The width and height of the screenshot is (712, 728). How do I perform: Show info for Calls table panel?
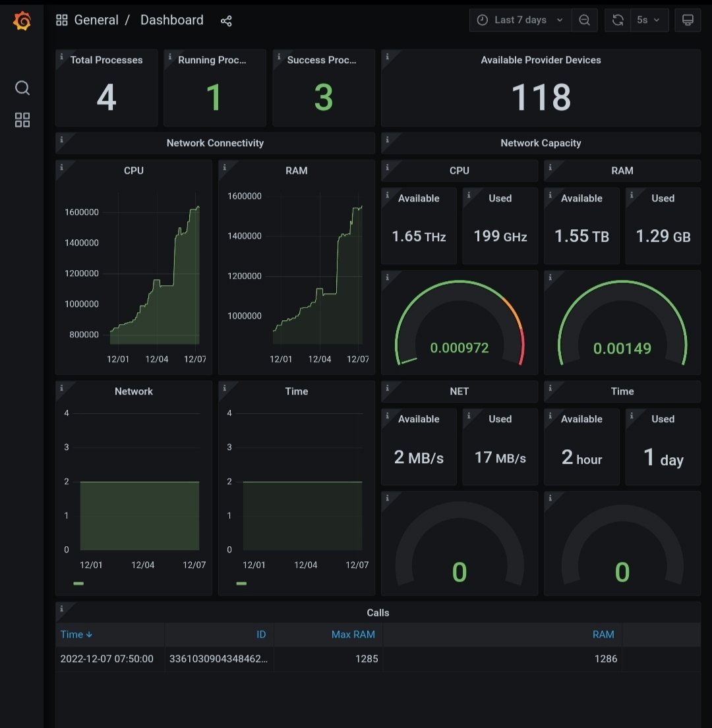tap(61, 608)
